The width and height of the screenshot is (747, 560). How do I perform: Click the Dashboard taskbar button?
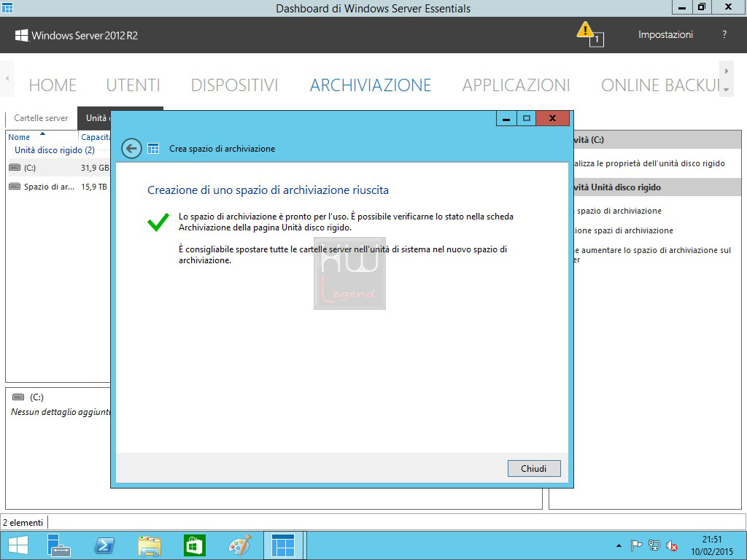click(x=283, y=545)
